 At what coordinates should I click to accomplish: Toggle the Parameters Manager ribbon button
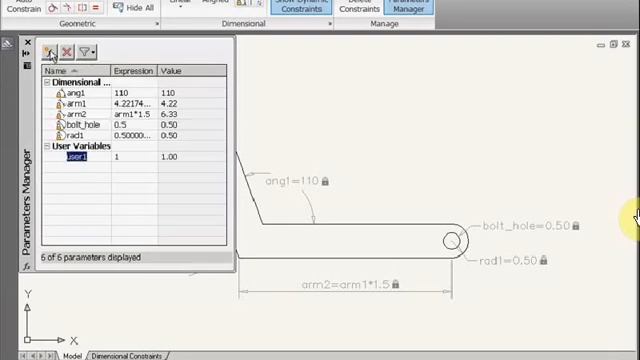tap(409, 7)
